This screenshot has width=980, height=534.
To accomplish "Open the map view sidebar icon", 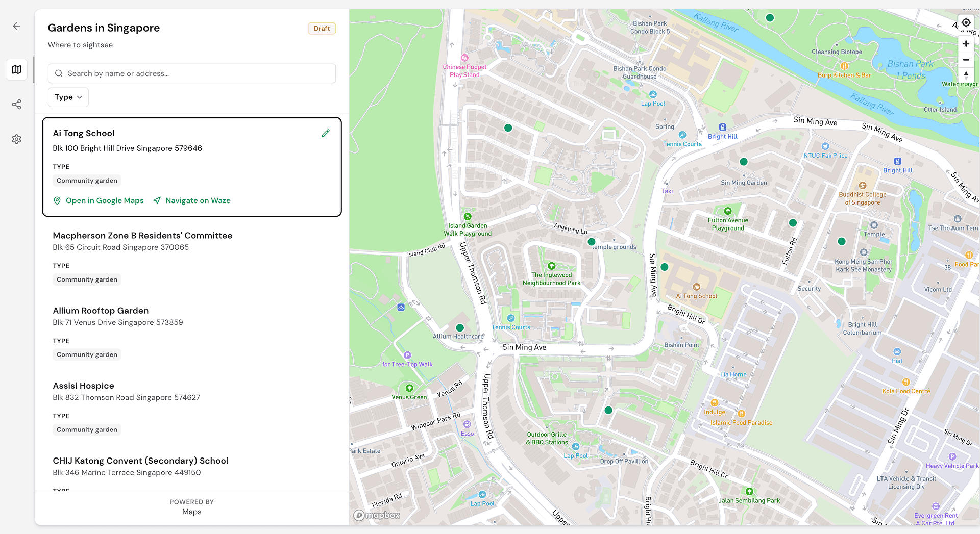I will (x=17, y=69).
